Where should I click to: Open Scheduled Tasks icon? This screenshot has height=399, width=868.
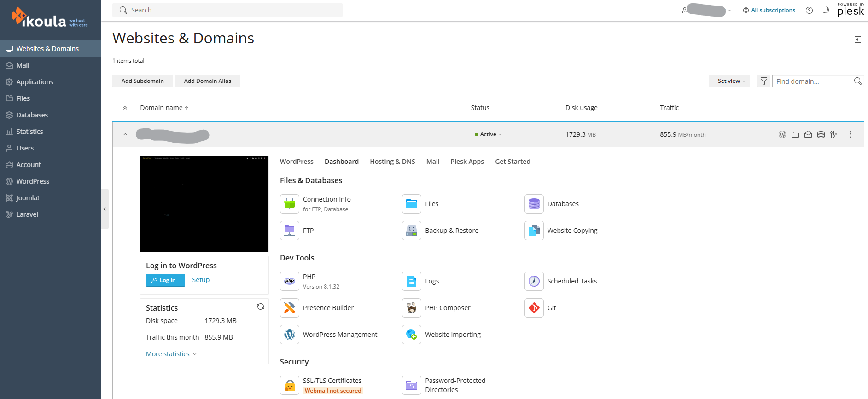(x=534, y=281)
